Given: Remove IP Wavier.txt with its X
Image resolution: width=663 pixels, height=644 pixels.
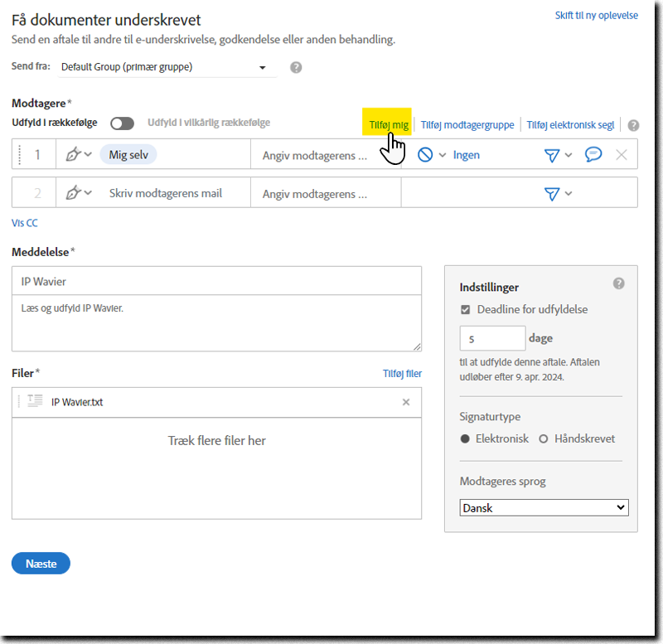Looking at the screenshot, I should 406,402.
